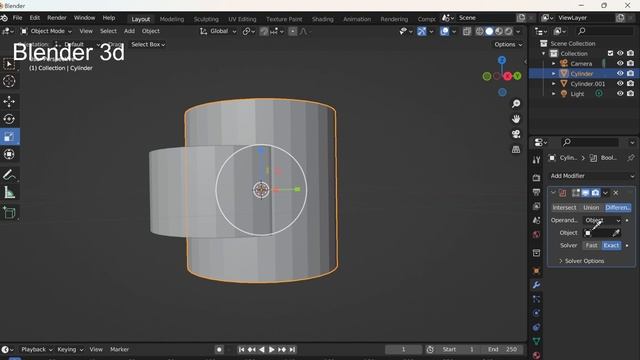Image resolution: width=640 pixels, height=360 pixels.
Task: Open the File menu
Action: [17, 18]
